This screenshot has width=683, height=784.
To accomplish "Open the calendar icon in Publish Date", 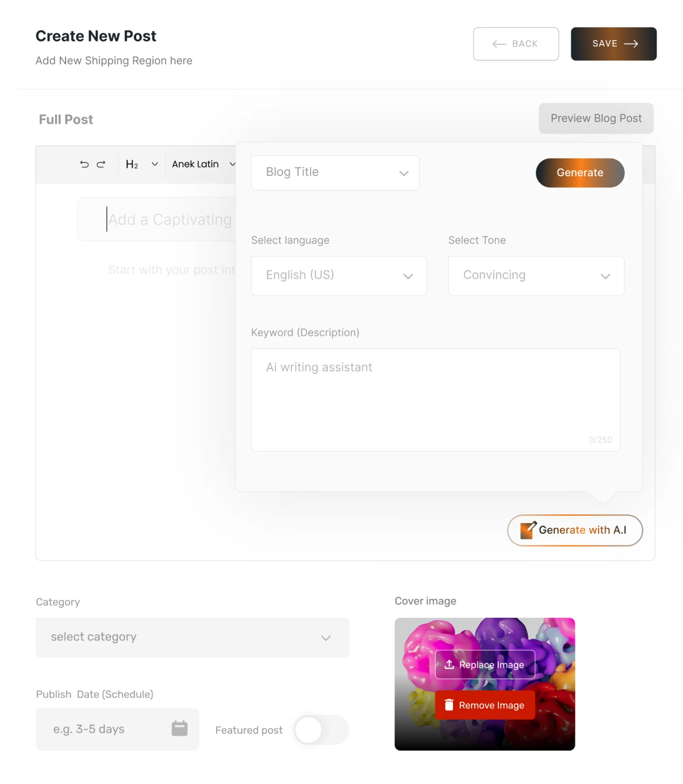I will pos(180,728).
